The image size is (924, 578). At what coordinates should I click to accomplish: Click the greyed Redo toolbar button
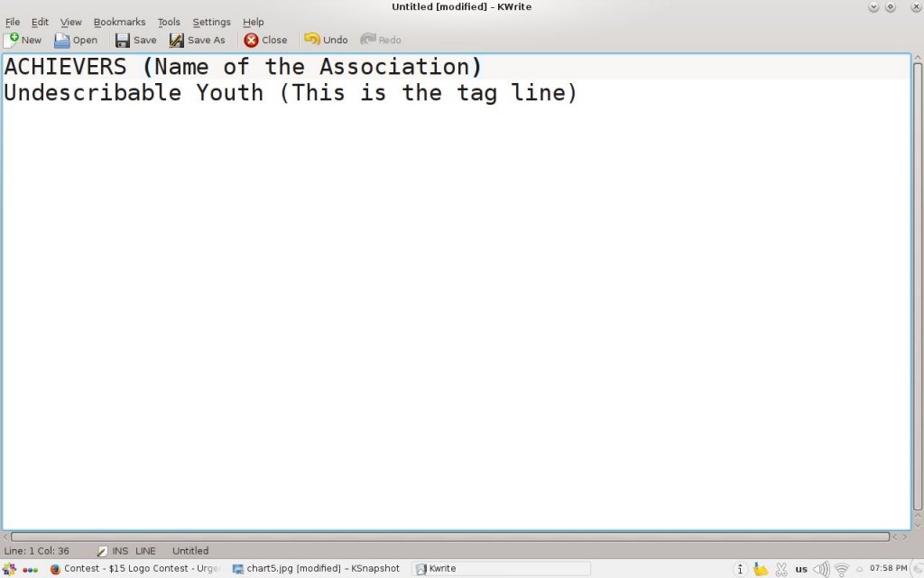point(381,40)
